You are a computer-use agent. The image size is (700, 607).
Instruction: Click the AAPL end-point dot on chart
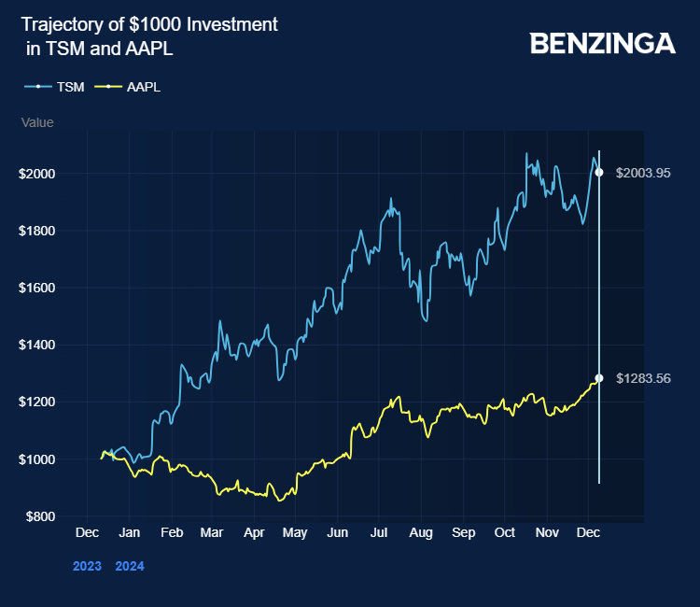(598, 378)
